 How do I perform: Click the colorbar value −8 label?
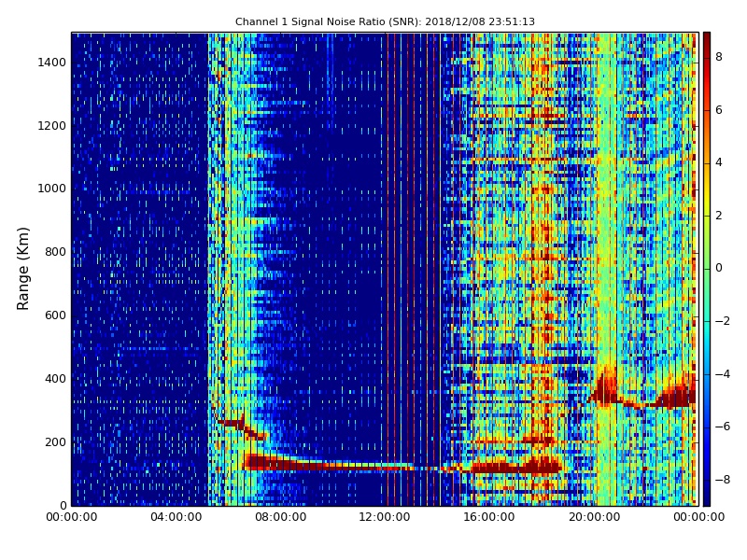(723, 480)
